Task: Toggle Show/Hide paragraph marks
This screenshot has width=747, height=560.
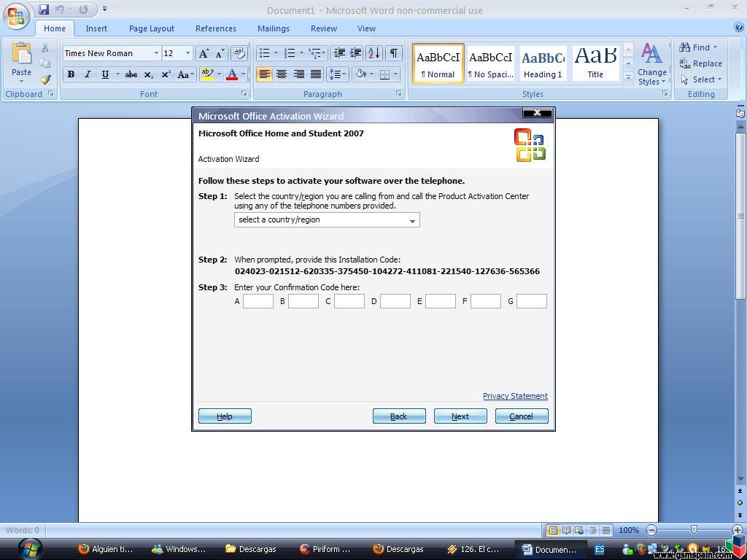Action: [393, 53]
